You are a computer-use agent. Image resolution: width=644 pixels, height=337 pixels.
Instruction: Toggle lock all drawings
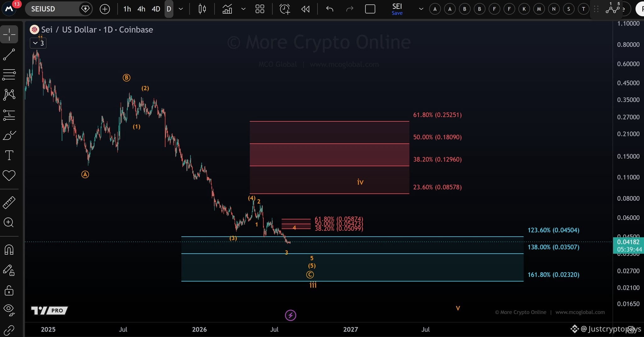click(x=9, y=290)
